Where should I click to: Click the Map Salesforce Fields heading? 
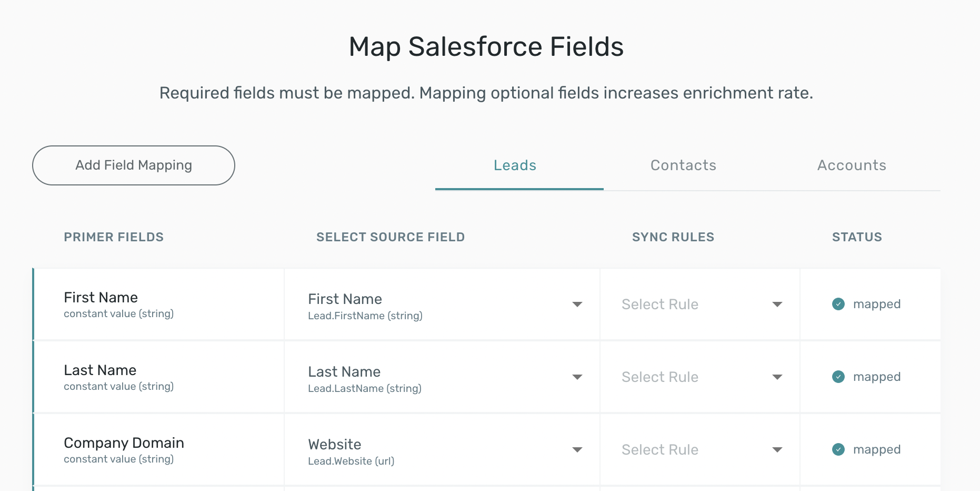(x=486, y=46)
